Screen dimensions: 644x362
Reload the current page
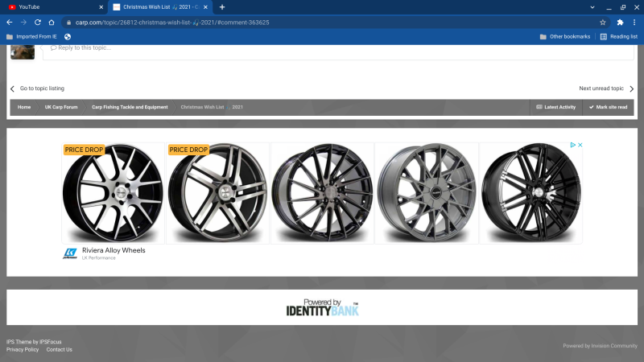(37, 23)
